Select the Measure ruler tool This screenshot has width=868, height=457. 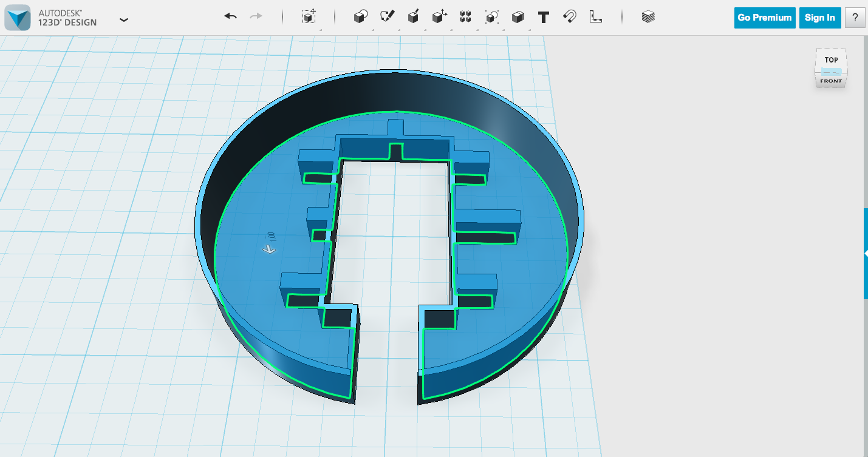coord(595,16)
